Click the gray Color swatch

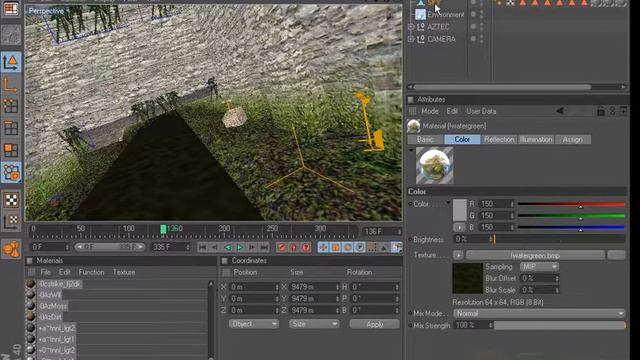point(460,210)
